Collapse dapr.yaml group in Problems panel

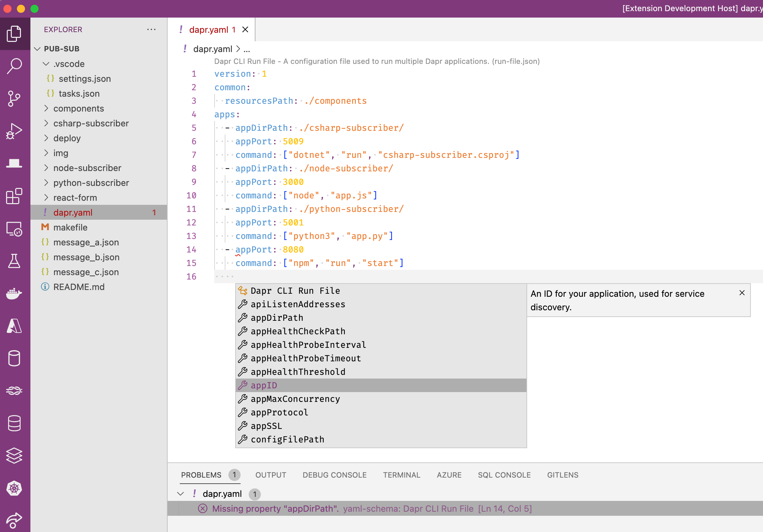click(181, 494)
